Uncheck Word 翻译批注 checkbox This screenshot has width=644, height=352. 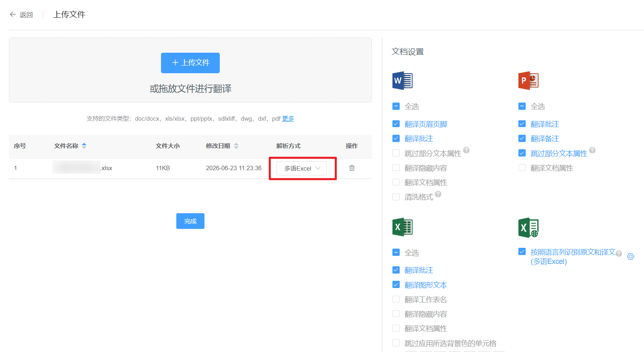point(396,138)
